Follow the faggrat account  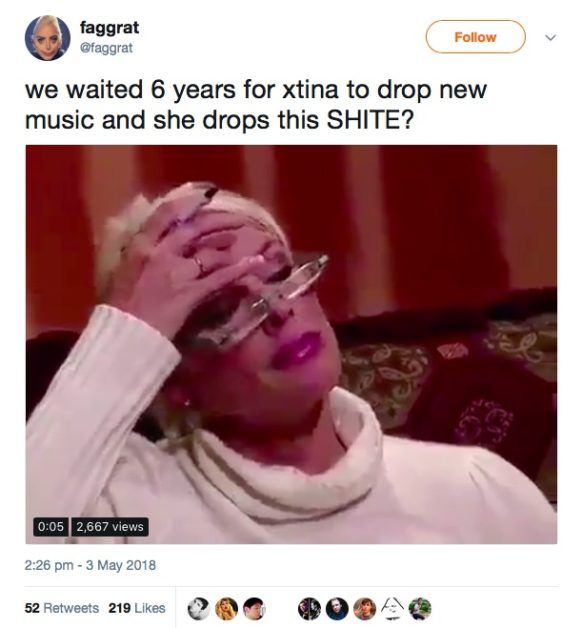coord(475,37)
